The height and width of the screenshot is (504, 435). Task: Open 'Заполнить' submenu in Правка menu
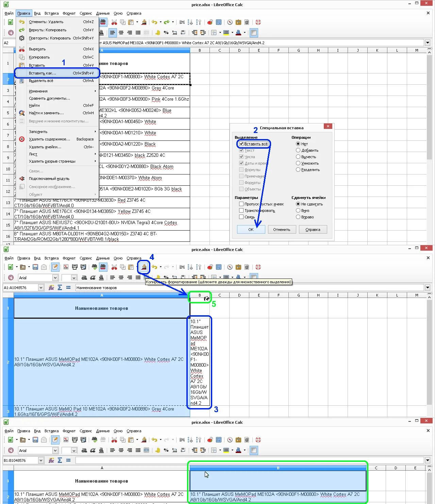click(x=57, y=132)
